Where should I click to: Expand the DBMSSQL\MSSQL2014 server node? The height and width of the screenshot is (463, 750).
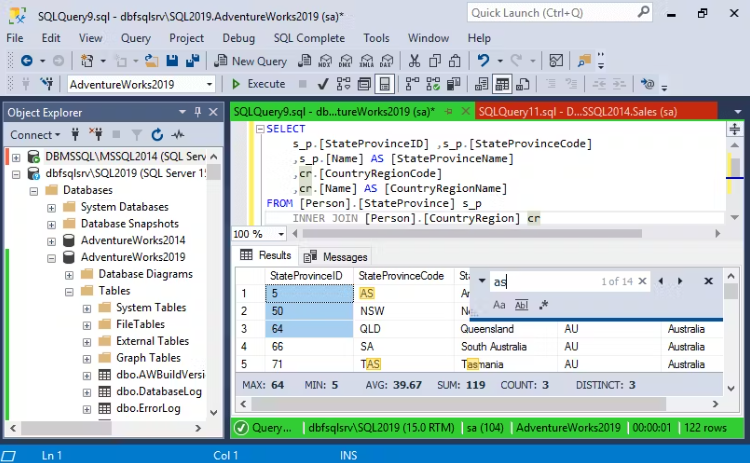pos(16,157)
